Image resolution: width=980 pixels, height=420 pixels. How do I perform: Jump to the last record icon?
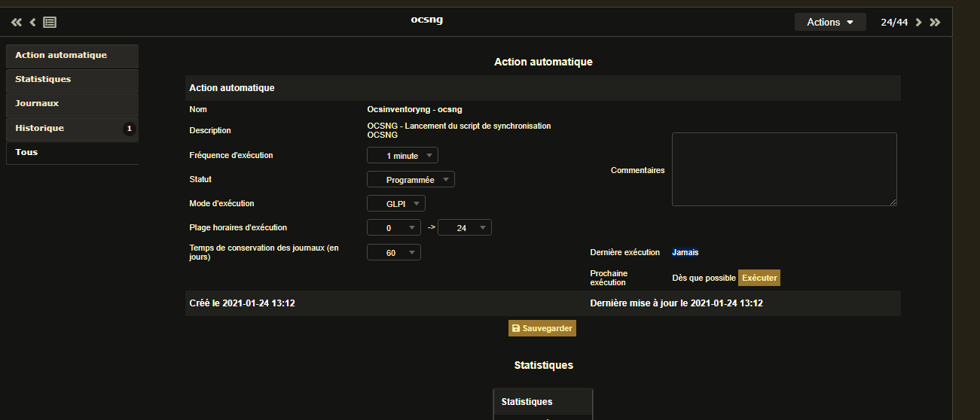click(x=936, y=23)
